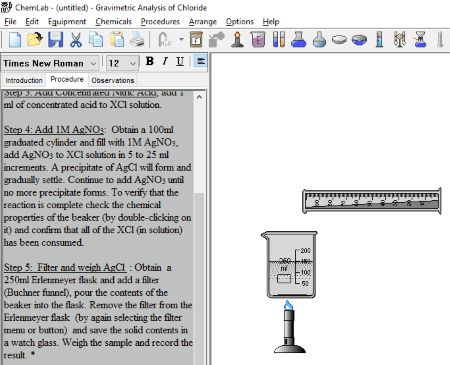Viewport: 450px width, 365px height.
Task: Toggle underline formatting
Action: [180, 61]
